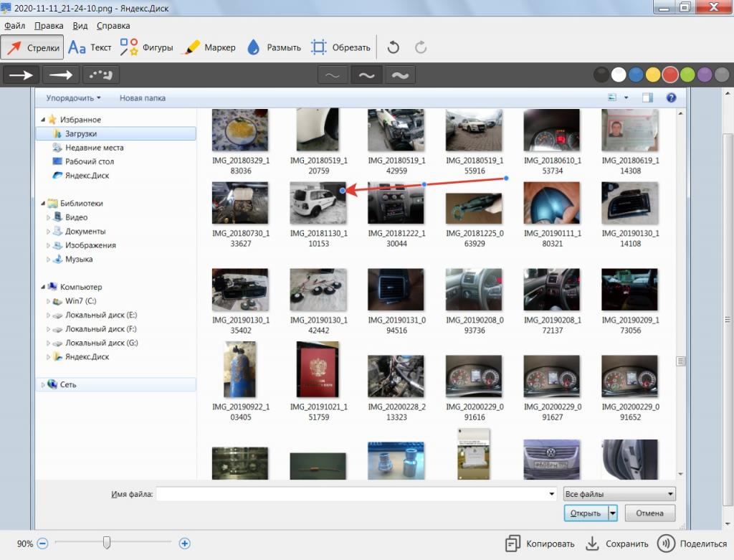Pick the red color swatch
Image resolution: width=734 pixels, height=560 pixels.
point(670,75)
